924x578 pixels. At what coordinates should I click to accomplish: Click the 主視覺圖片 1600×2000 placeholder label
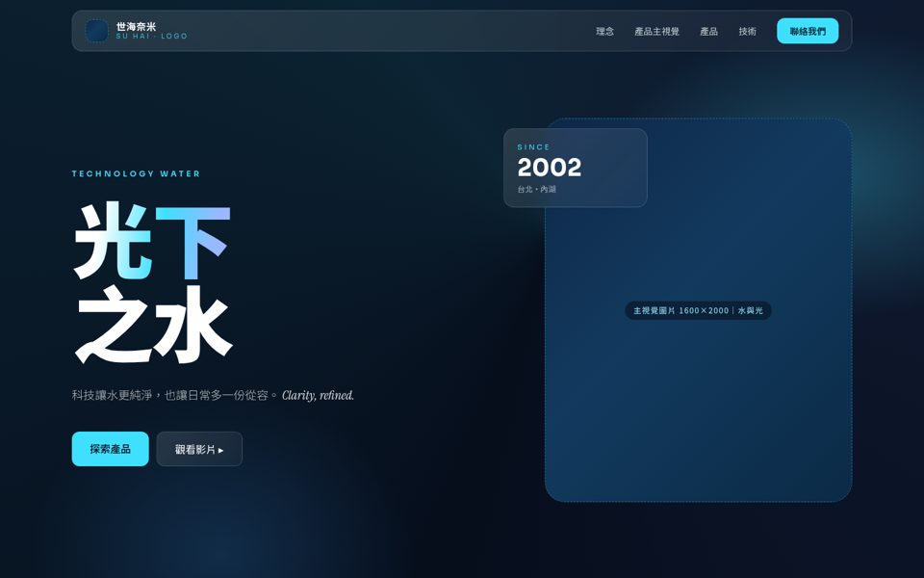698,310
